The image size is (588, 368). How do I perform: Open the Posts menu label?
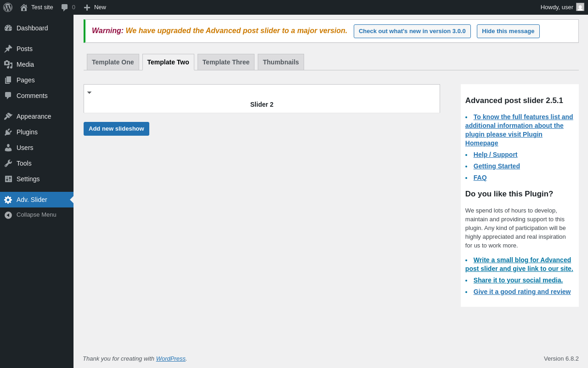(x=24, y=49)
